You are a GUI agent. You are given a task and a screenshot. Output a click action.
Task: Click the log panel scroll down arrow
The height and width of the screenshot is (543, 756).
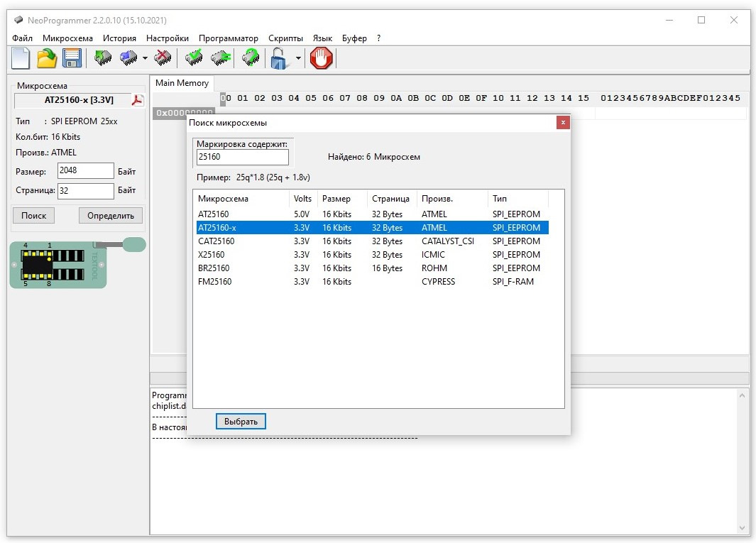tap(742, 528)
